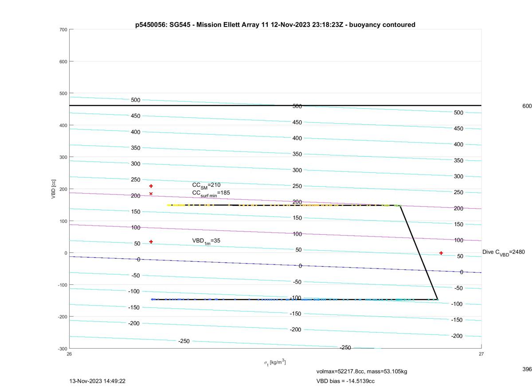The width and height of the screenshot is (532, 392).
Task: Click the VBD bias = -14.5139cc text
Action: 345,381
